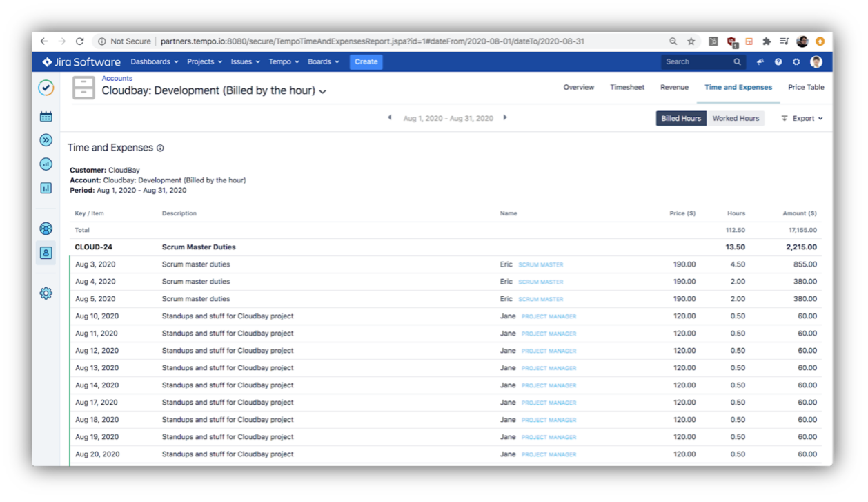The image size is (868, 502).
Task: Click the Not Secure site info indicator
Action: 126,41
